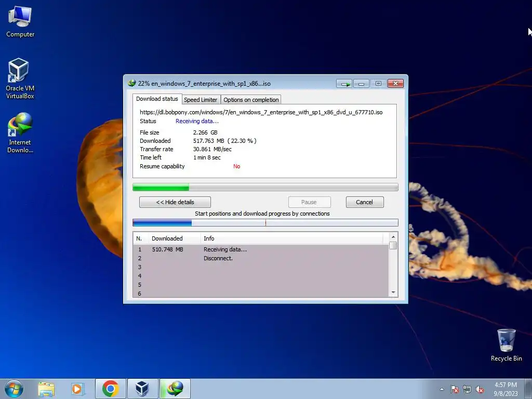Screen dimensions: 532x399
Task: Click the connections list scrollbar thumb
Action: tap(393, 245)
